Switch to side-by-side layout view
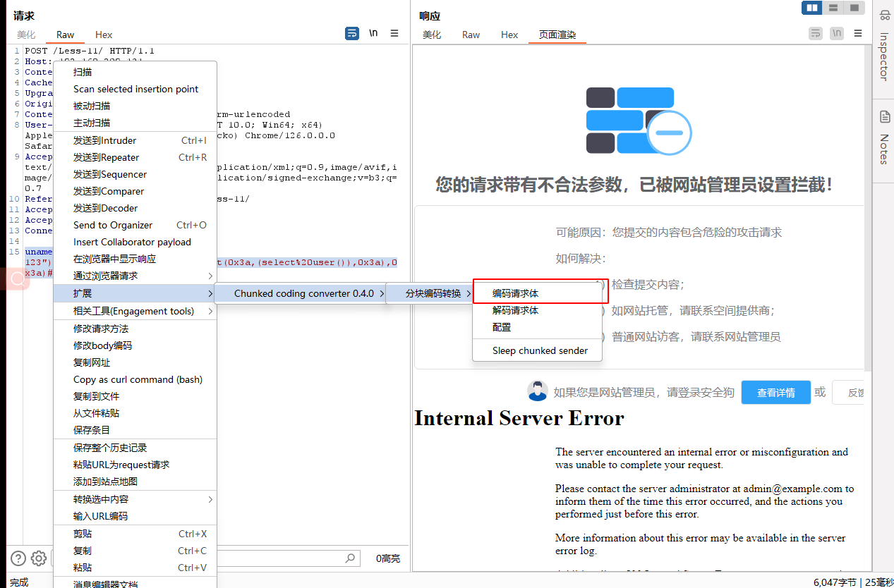 (812, 8)
